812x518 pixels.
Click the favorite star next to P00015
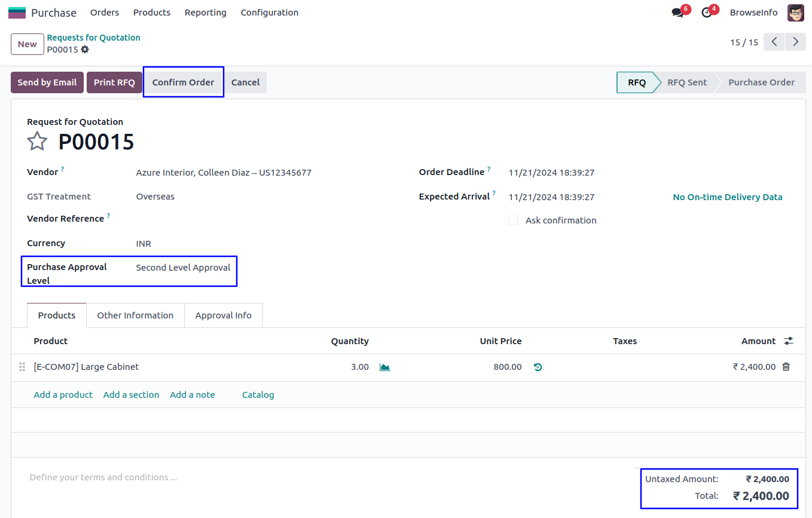37,142
